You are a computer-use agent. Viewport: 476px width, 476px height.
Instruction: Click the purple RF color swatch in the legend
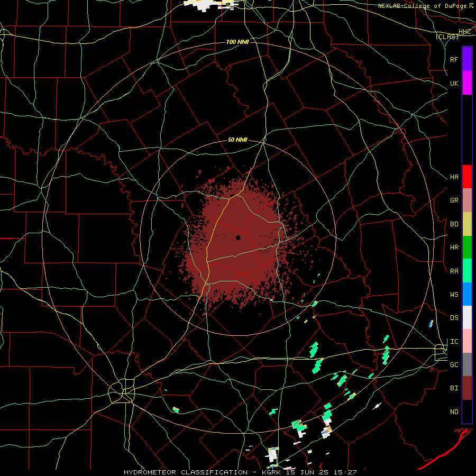[x=467, y=59]
